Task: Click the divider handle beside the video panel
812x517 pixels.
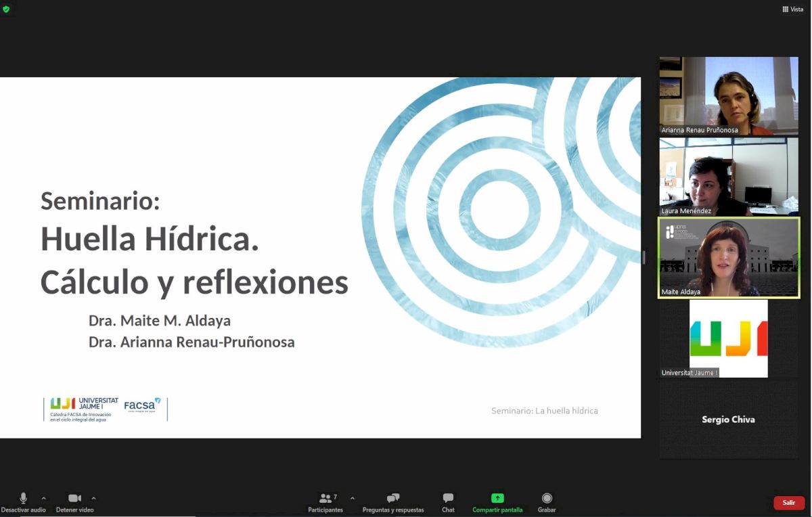Action: click(644, 257)
